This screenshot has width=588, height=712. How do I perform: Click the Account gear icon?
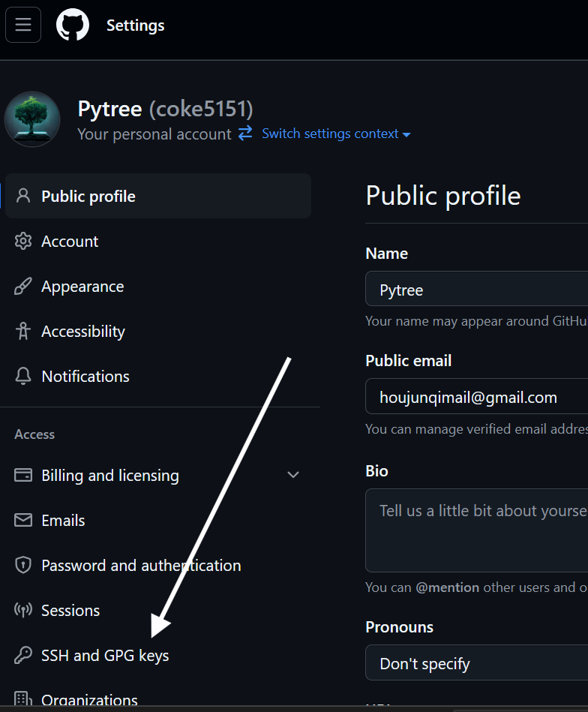click(x=23, y=241)
